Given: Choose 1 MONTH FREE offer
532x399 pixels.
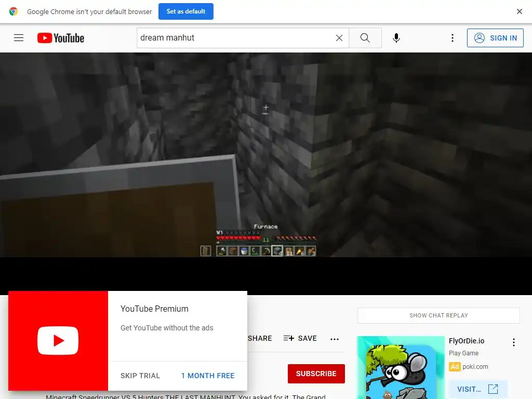Looking at the screenshot, I should click(208, 376).
